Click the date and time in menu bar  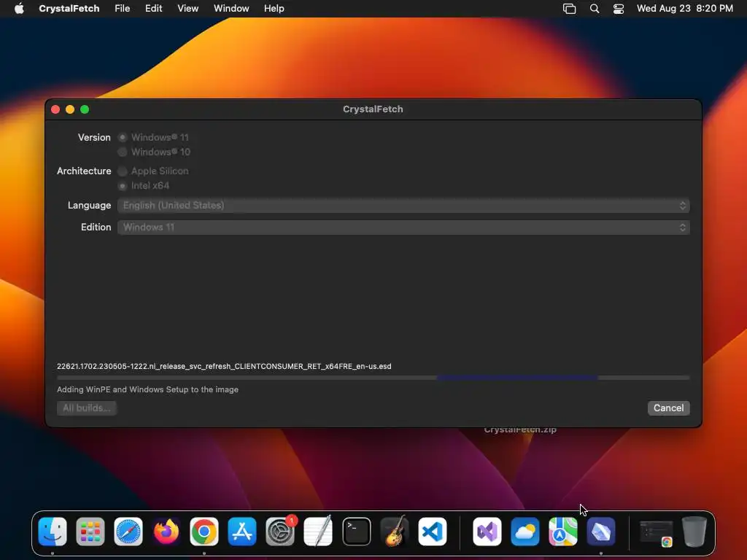[684, 9]
